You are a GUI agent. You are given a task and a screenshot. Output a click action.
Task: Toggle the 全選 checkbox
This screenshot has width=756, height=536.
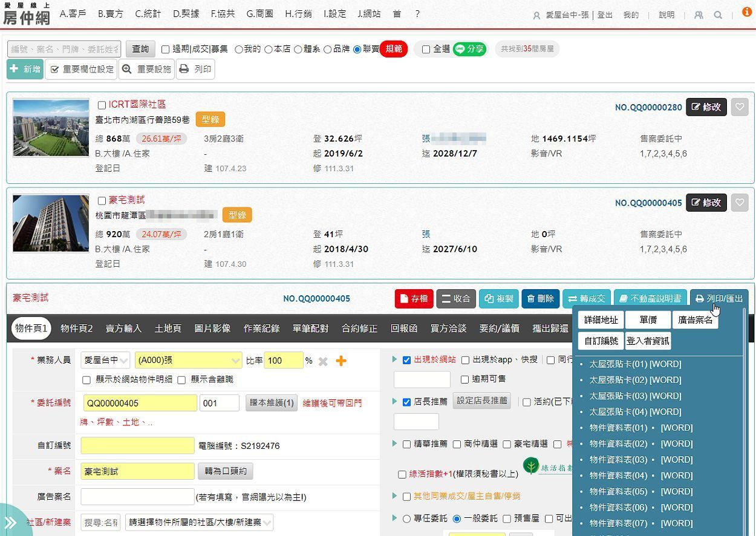[426, 50]
